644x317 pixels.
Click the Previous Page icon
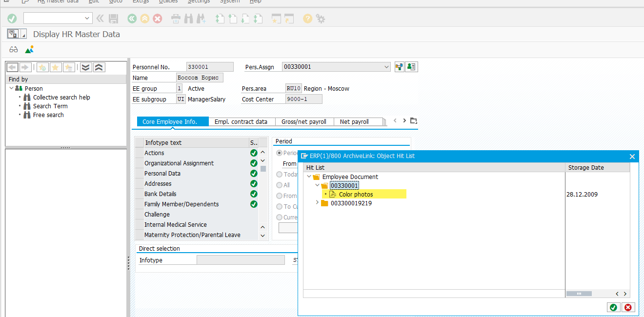point(232,19)
